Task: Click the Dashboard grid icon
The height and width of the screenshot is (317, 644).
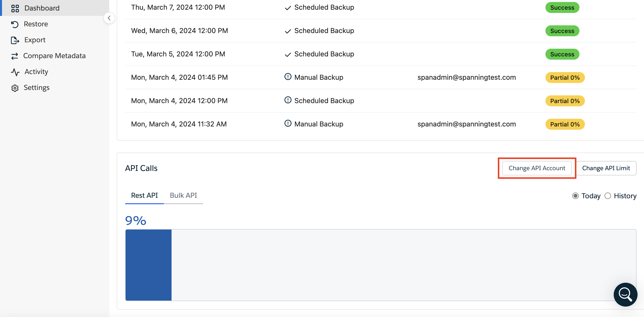Action: [15, 8]
